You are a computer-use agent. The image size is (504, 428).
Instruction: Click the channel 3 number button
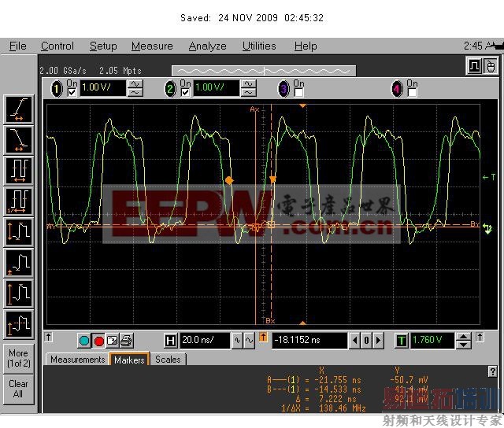pos(283,89)
